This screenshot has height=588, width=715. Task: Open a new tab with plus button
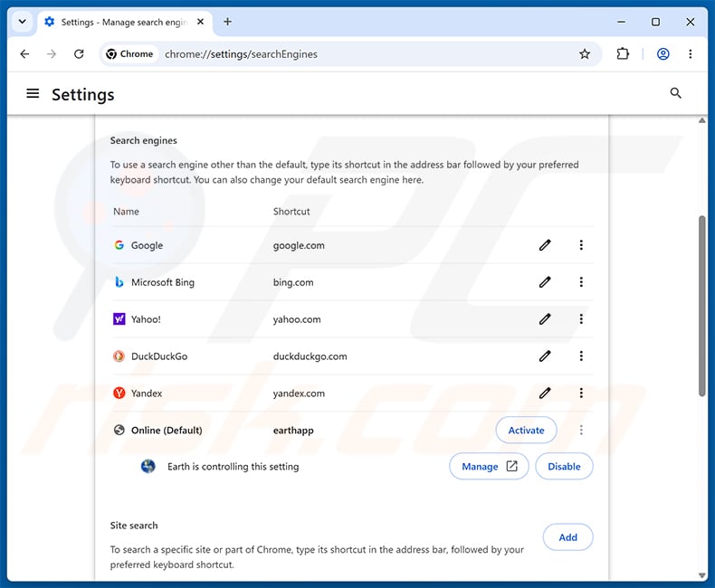(x=227, y=22)
